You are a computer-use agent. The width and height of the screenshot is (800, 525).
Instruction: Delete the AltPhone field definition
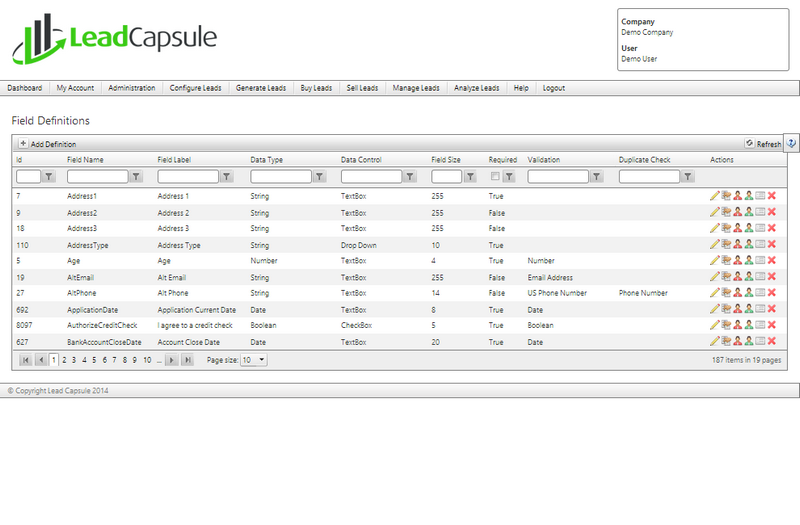(x=771, y=293)
